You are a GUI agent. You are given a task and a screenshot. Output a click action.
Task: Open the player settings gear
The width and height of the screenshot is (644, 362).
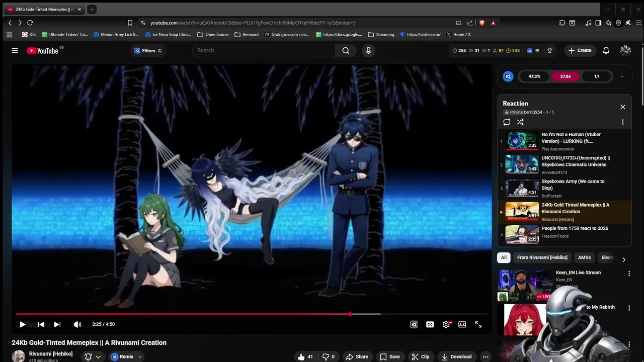click(x=446, y=324)
